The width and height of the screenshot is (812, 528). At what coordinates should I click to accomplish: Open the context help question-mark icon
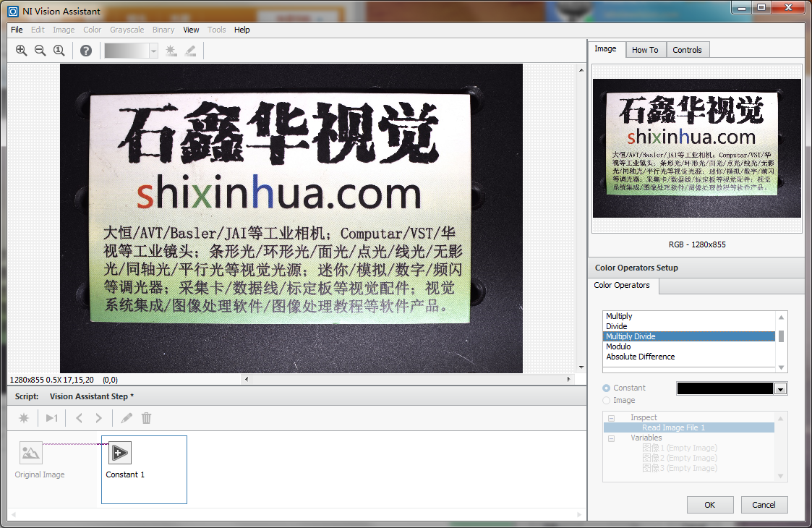pyautogui.click(x=86, y=50)
